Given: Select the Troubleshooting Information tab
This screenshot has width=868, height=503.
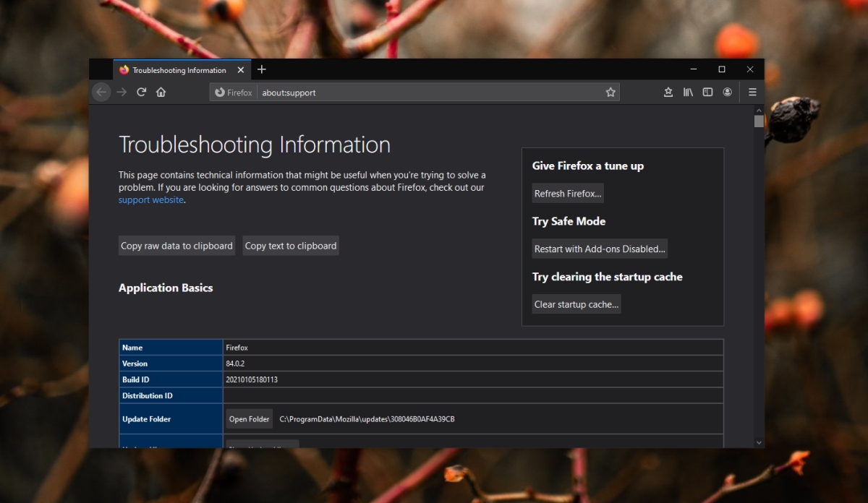Looking at the screenshot, I should pos(182,70).
